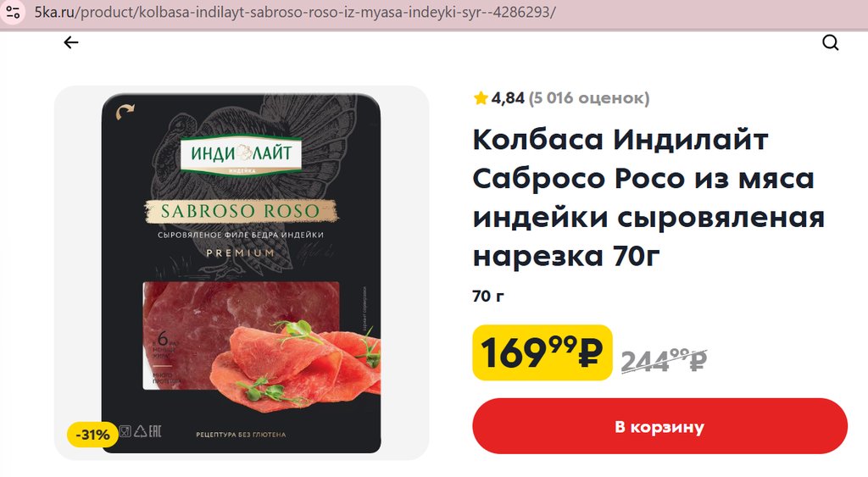Screen dimensions: 868x477
Task: Click the curved flip arrow on package
Action: pyautogui.click(x=125, y=112)
